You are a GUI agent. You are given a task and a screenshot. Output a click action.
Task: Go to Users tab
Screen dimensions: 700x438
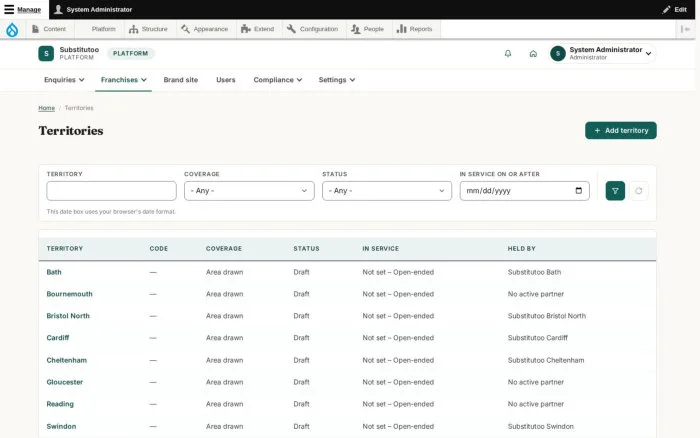coord(225,80)
